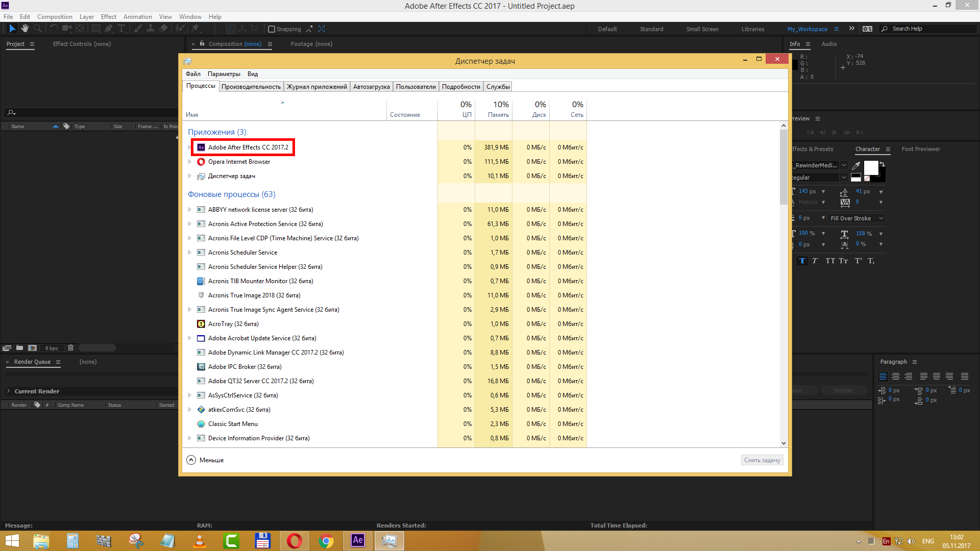Create a new folder in Project panel

point(19,348)
